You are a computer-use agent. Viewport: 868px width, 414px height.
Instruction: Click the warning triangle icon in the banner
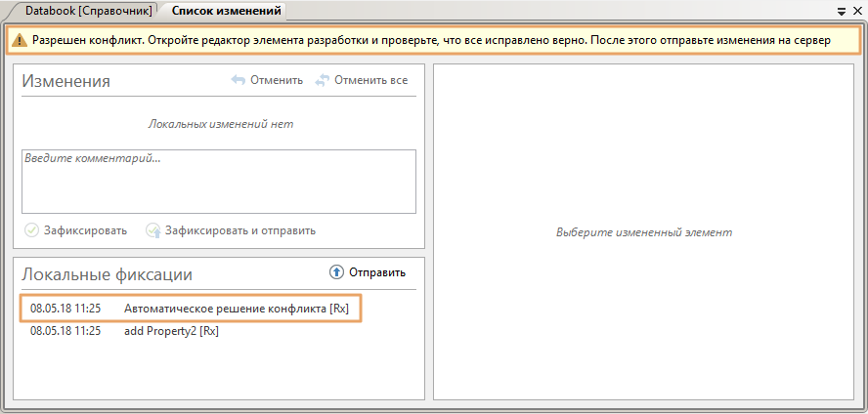tap(20, 41)
